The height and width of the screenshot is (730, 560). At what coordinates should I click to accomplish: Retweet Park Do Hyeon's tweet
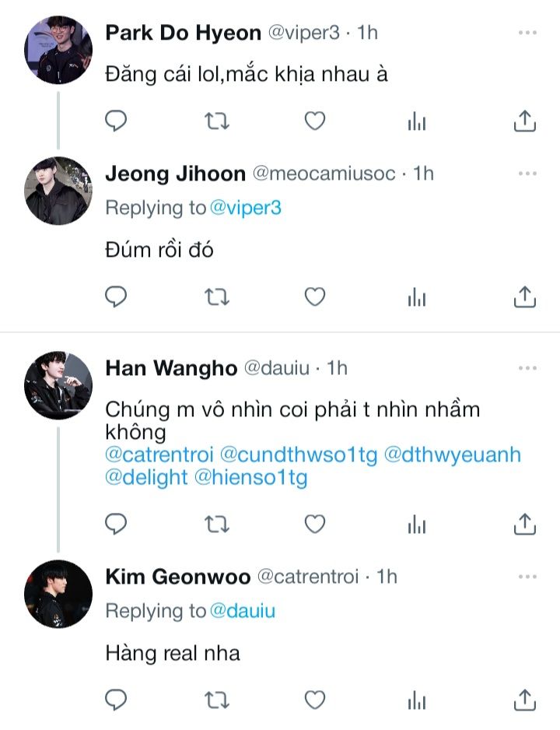(x=215, y=121)
